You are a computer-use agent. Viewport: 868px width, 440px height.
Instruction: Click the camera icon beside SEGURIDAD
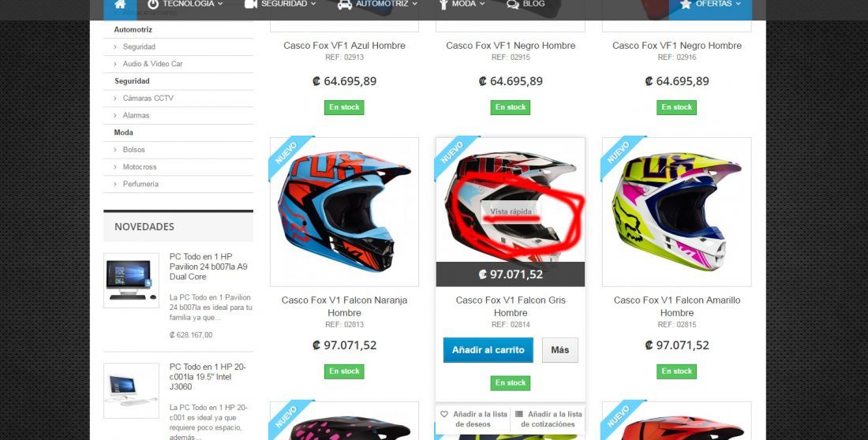[251, 5]
